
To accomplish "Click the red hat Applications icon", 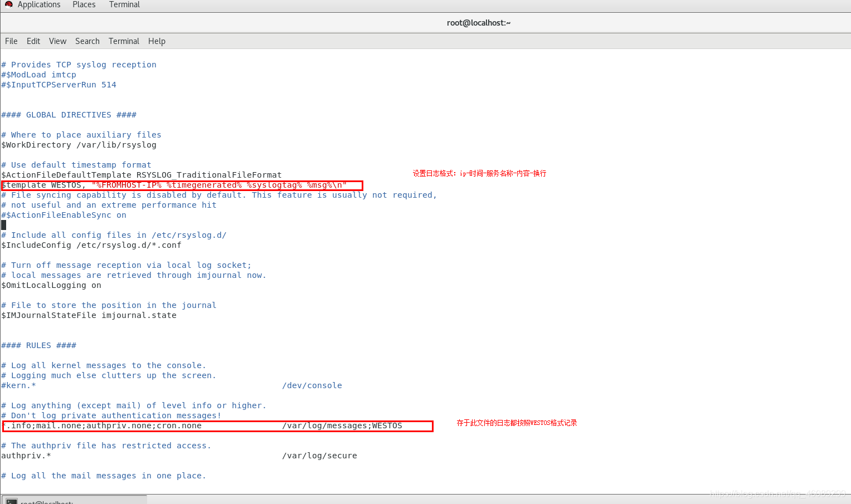I will (x=9, y=4).
